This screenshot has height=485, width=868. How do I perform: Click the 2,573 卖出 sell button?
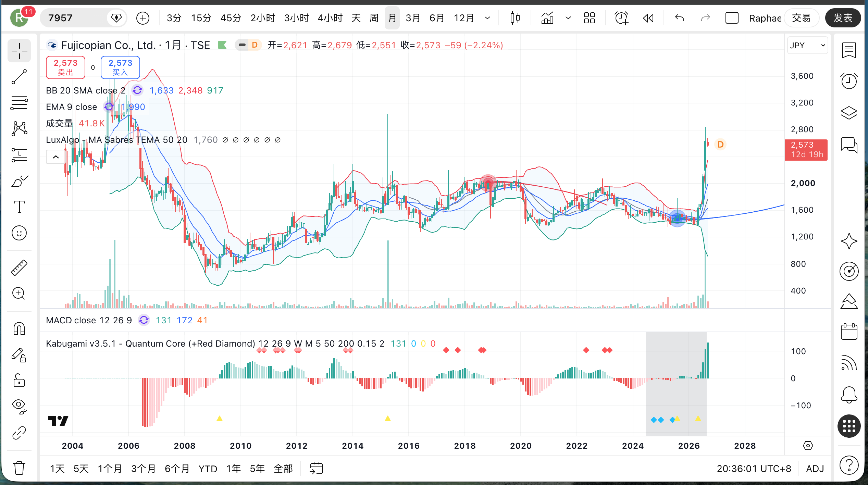(x=65, y=67)
